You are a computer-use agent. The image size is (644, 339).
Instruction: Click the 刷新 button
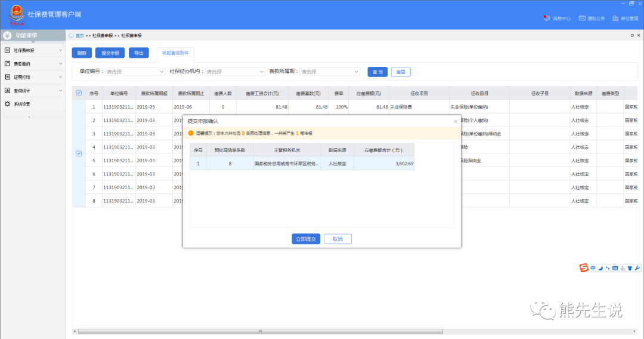coord(82,53)
